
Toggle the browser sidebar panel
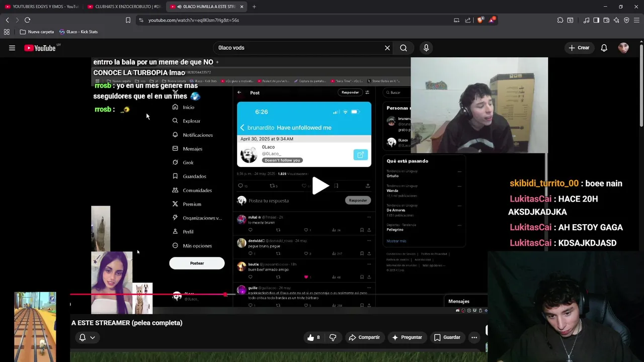click(596, 20)
